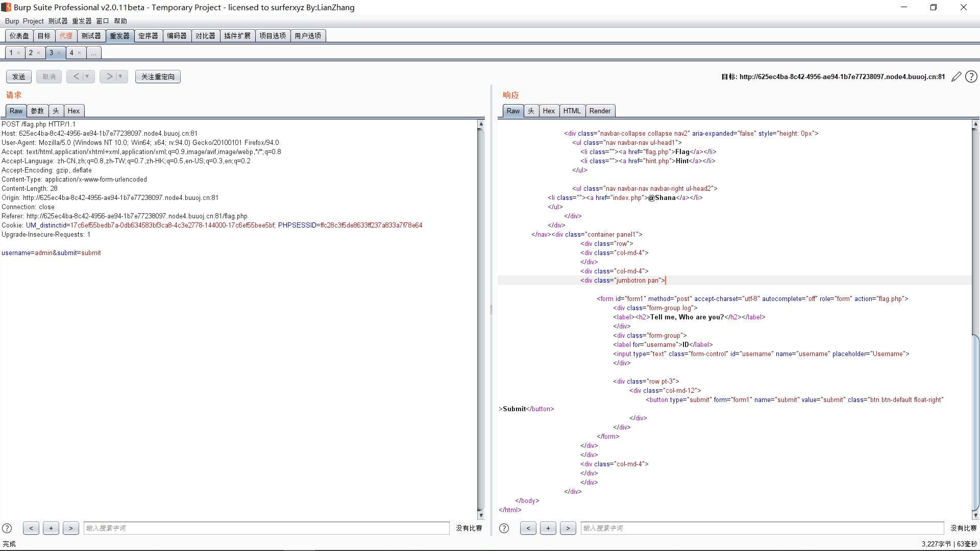Click the plus button in request search
980x551 pixels.
tap(51, 528)
